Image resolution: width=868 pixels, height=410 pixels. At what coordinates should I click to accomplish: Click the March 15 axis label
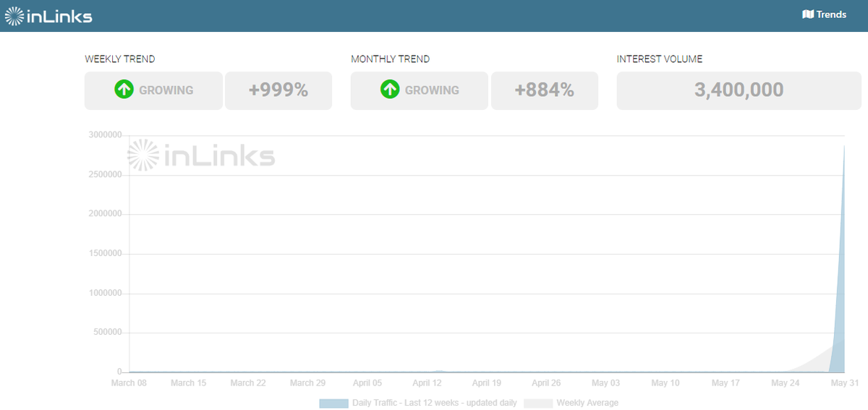point(189,383)
